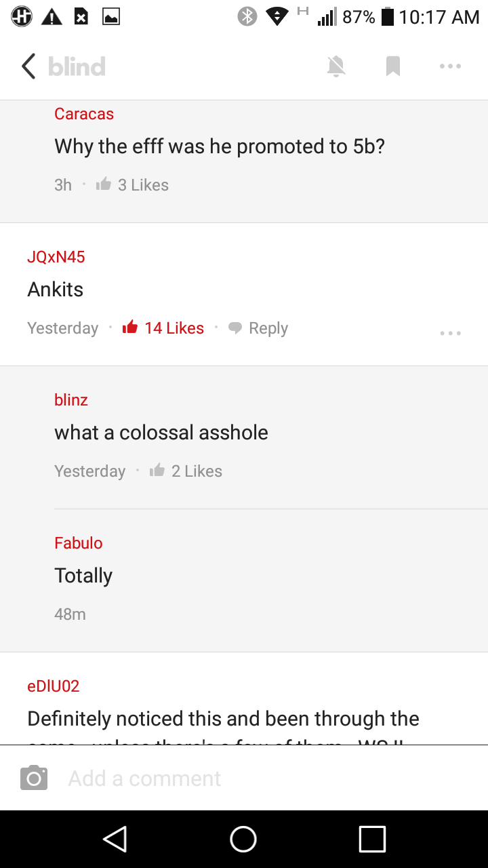The height and width of the screenshot is (868, 488).
Task: Open the eDIU02 username
Action: (54, 686)
